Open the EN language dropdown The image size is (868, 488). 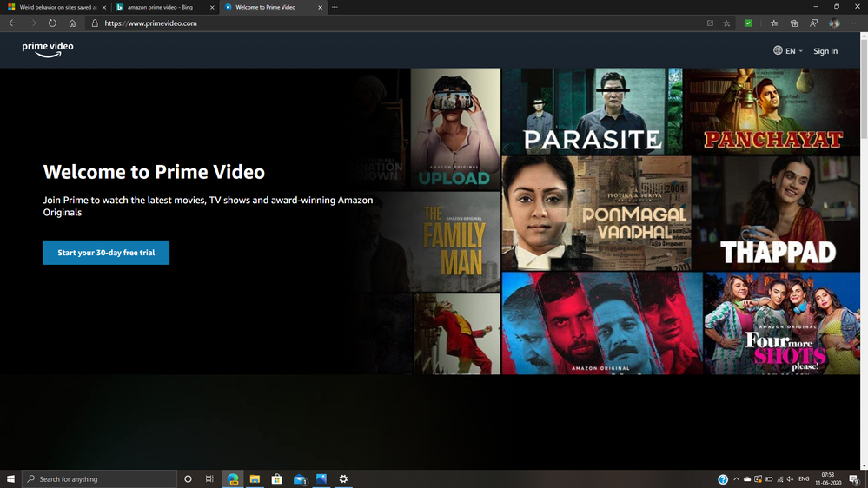point(788,51)
